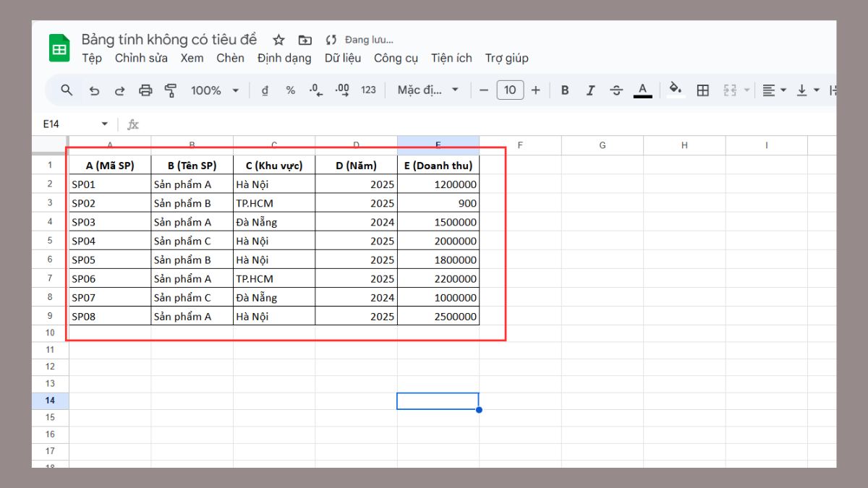Click the increase font size plus button
The height and width of the screenshot is (488, 868).
[535, 90]
